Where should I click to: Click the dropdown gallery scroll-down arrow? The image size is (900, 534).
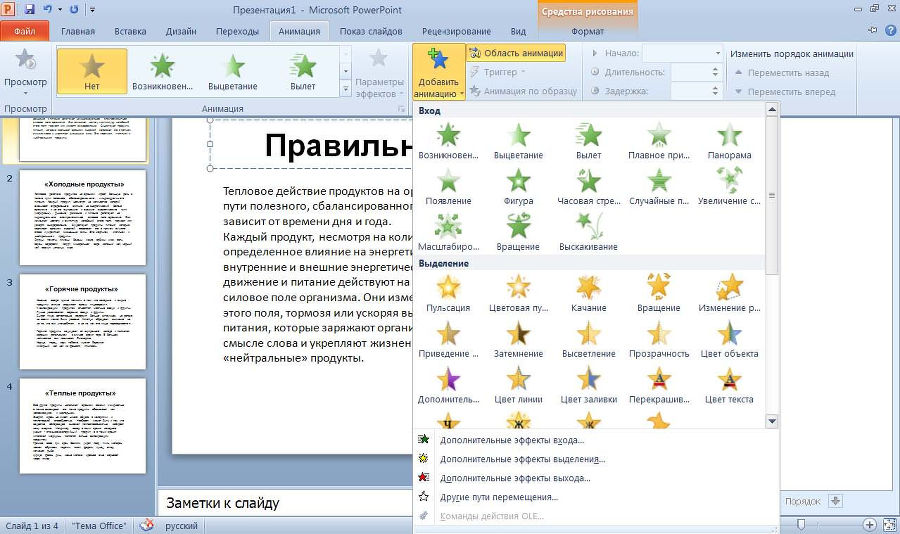tap(772, 421)
